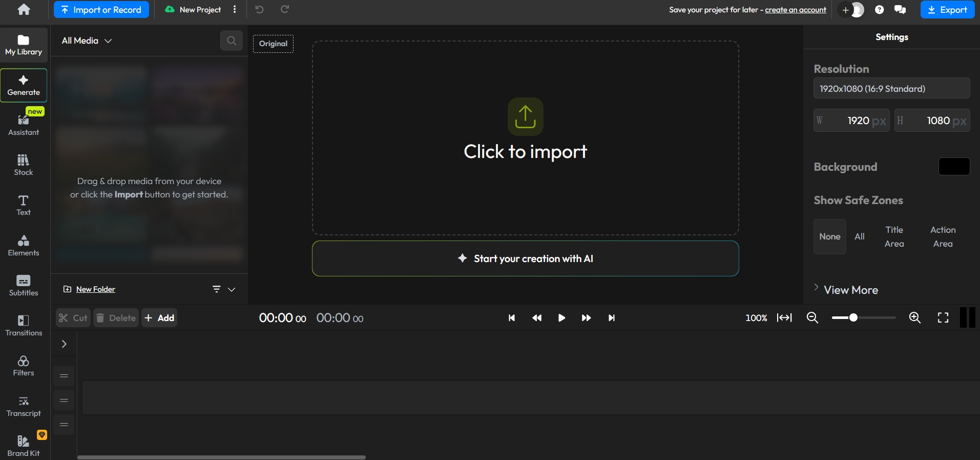Click the Import or Record button
The image size is (980, 460).
[101, 10]
